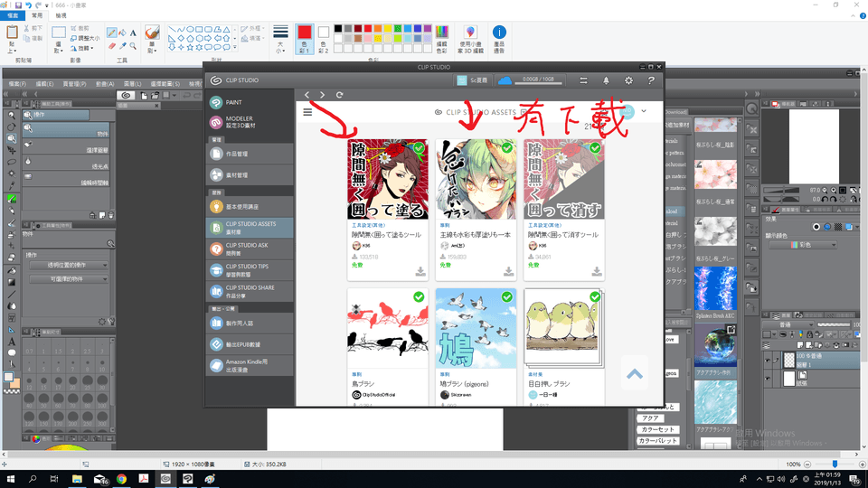Go forward in Clip Studio browser

click(x=323, y=95)
